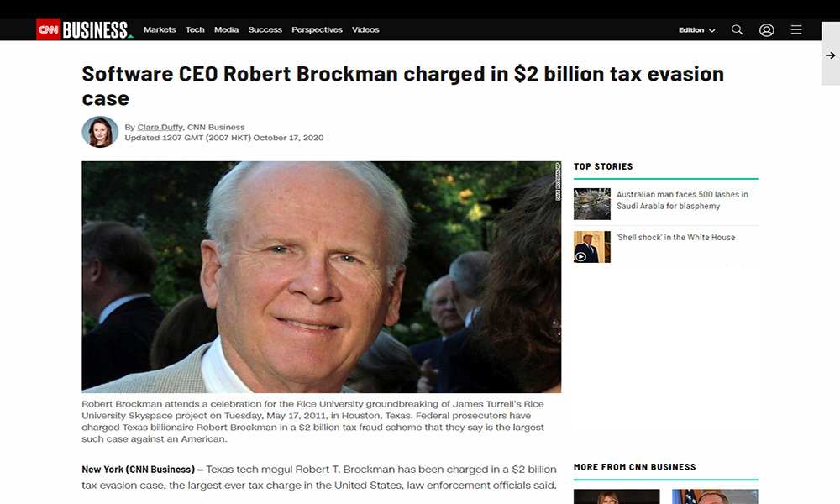The height and width of the screenshot is (504, 840).
Task: Open Australian man faces 500 lashes story
Action: tap(682, 200)
